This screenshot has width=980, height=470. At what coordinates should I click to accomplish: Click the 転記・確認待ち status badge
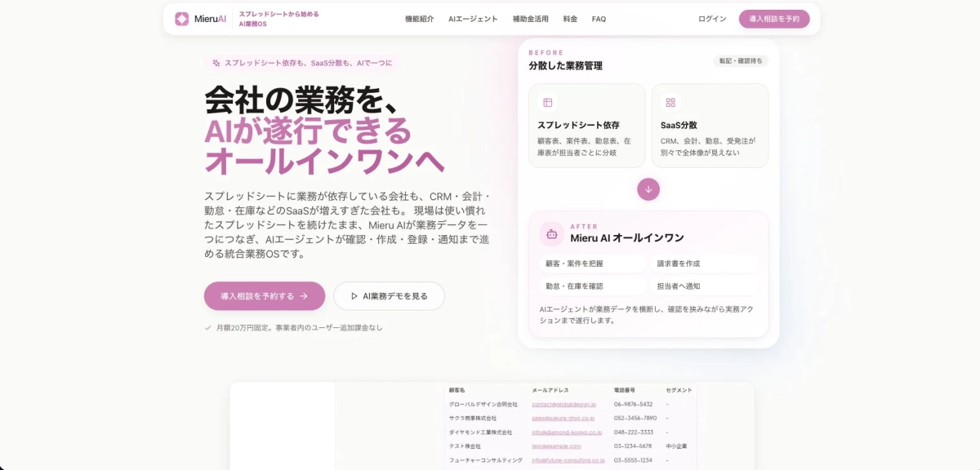(741, 60)
